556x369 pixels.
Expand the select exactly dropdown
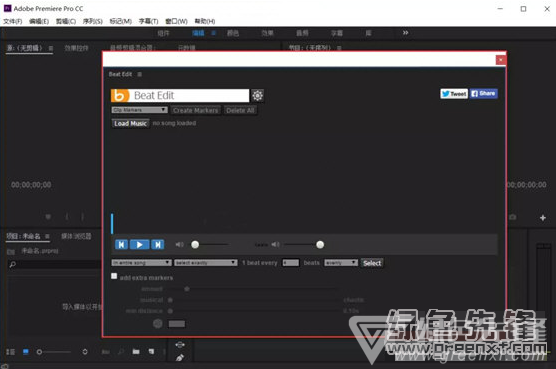click(206, 263)
